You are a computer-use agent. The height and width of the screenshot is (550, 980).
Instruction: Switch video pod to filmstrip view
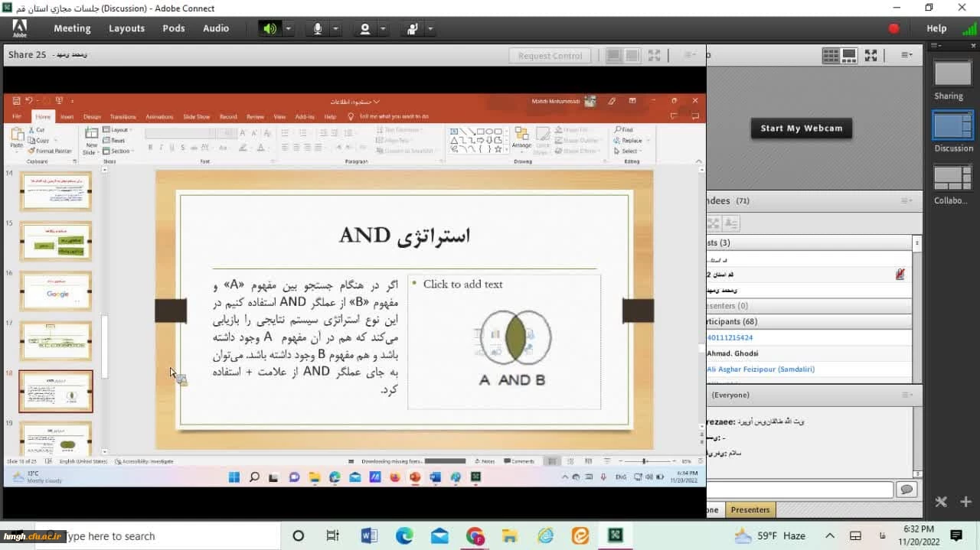tap(849, 55)
